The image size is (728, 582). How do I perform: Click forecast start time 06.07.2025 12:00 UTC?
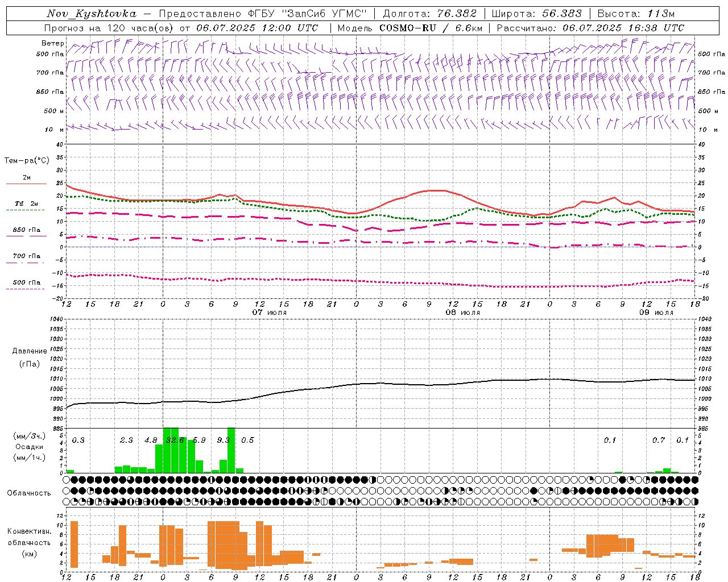257,28
